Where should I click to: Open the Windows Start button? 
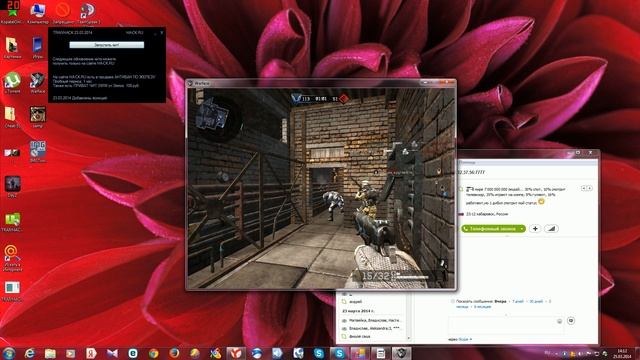point(9,353)
